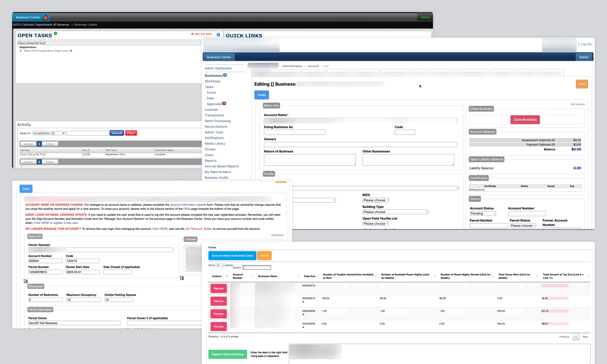Click the Account Information Update link

tap(188, 205)
